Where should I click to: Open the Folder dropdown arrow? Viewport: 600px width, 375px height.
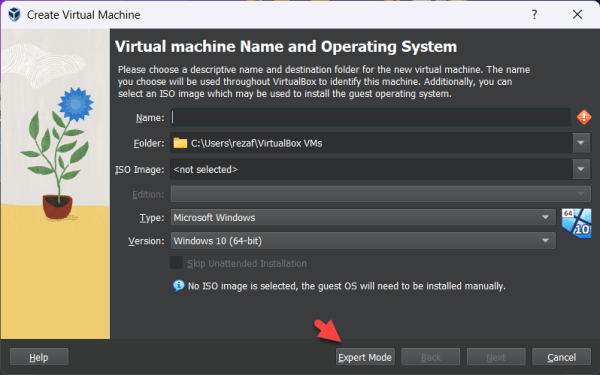click(581, 143)
